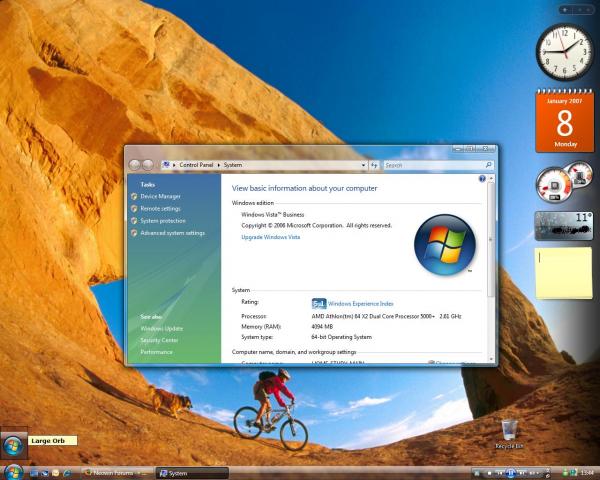
Task: Click the 64-bit Operating System text
Action: click(341, 337)
